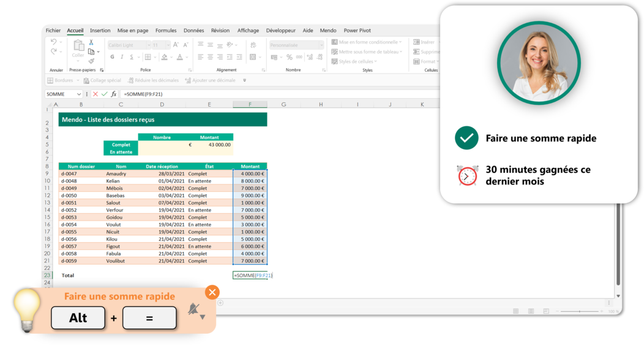This screenshot has height=345, width=644.
Task: Click the zoom slider in status bar
Action: click(x=580, y=311)
